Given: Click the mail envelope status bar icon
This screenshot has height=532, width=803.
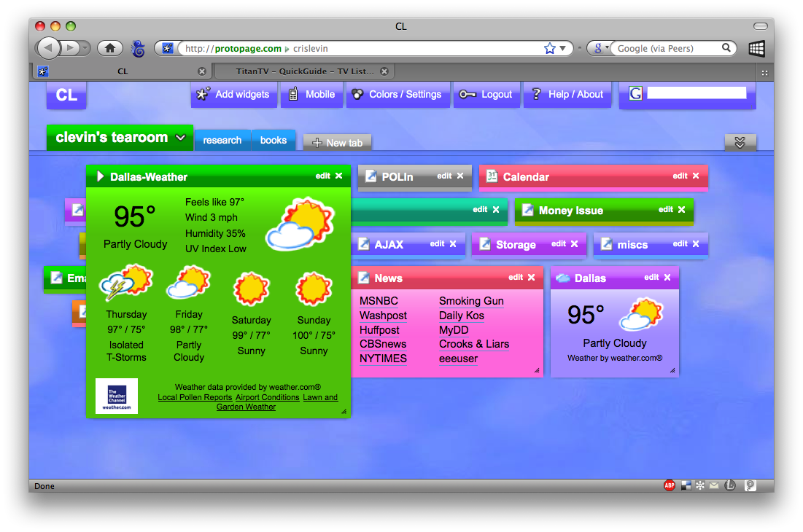Looking at the screenshot, I should 714,485.
